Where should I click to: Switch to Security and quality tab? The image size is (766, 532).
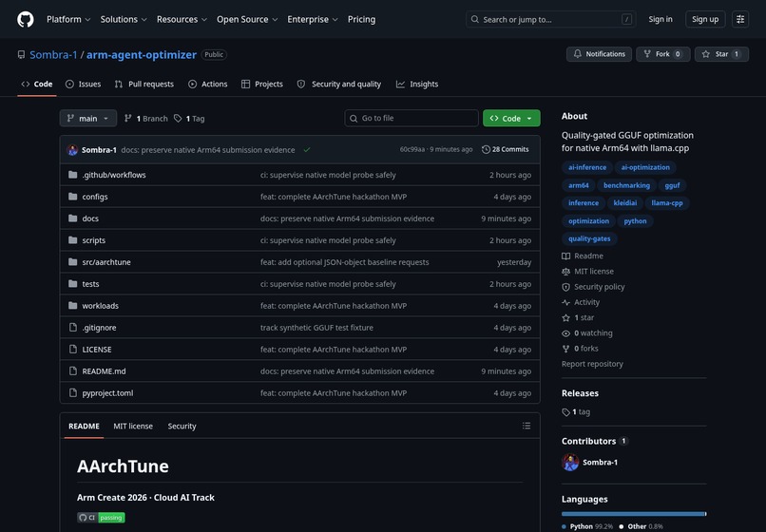pyautogui.click(x=339, y=84)
